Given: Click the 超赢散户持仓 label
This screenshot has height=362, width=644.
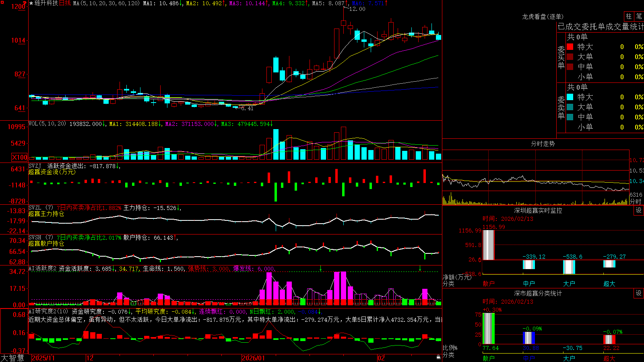Looking at the screenshot, I should [x=46, y=243].
